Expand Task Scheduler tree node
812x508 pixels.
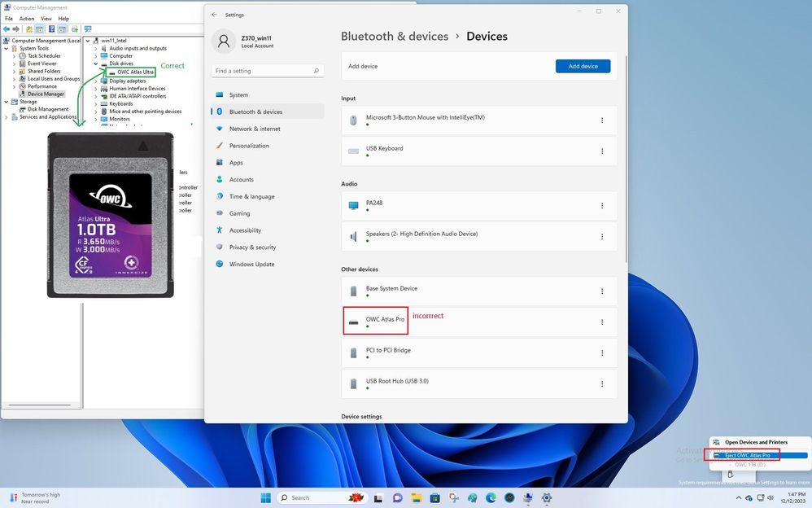point(14,56)
